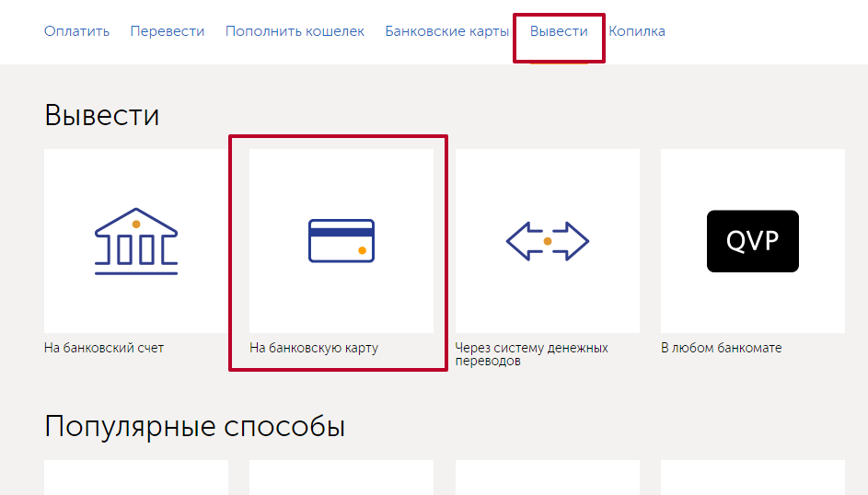
Task: Select 'В любом банкомате' label
Action: pyautogui.click(x=722, y=348)
